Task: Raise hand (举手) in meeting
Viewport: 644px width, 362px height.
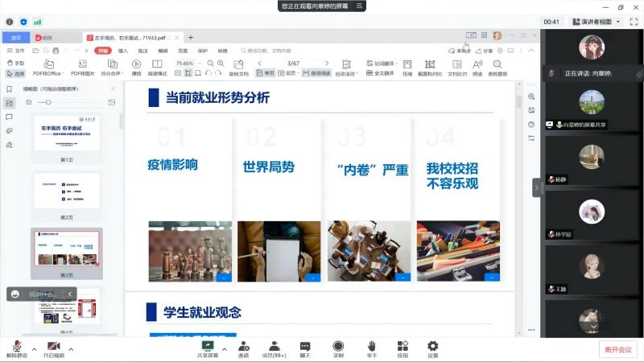Action: 371,349
